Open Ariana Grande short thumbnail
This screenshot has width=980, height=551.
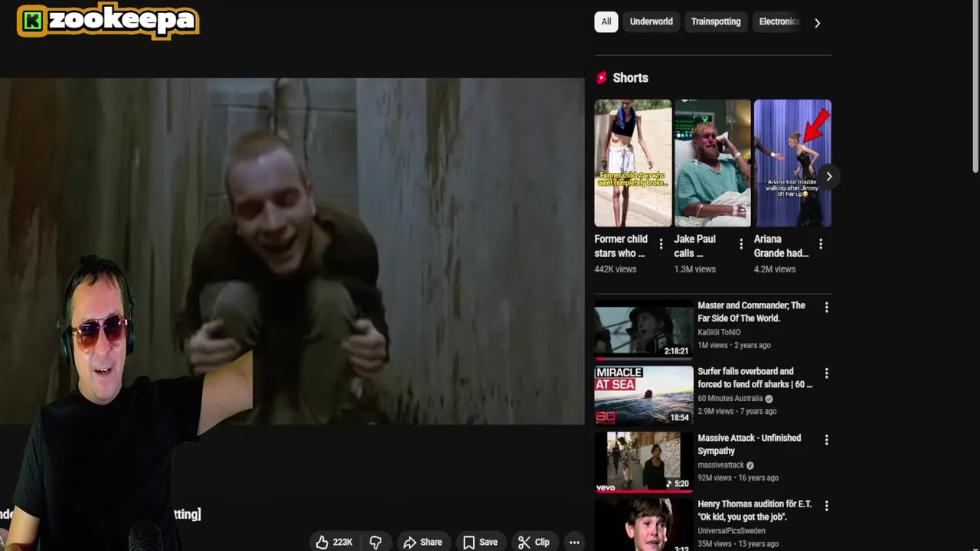pos(792,163)
